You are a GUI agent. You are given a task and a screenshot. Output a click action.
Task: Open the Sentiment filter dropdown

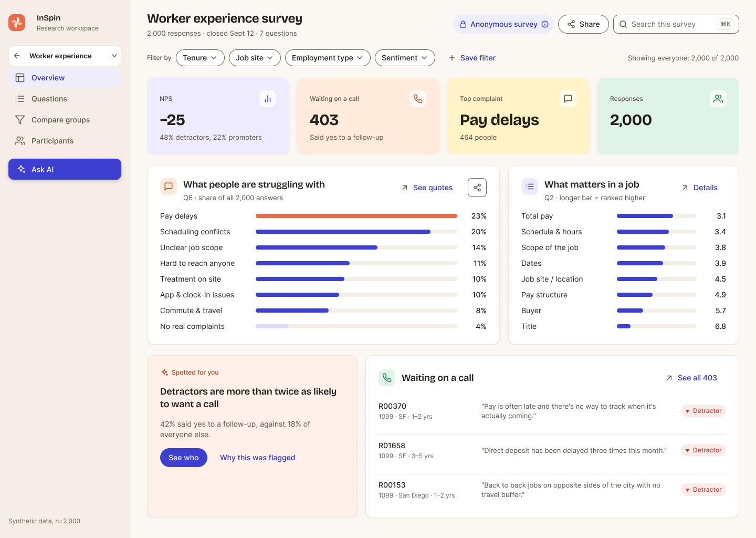pyautogui.click(x=405, y=58)
